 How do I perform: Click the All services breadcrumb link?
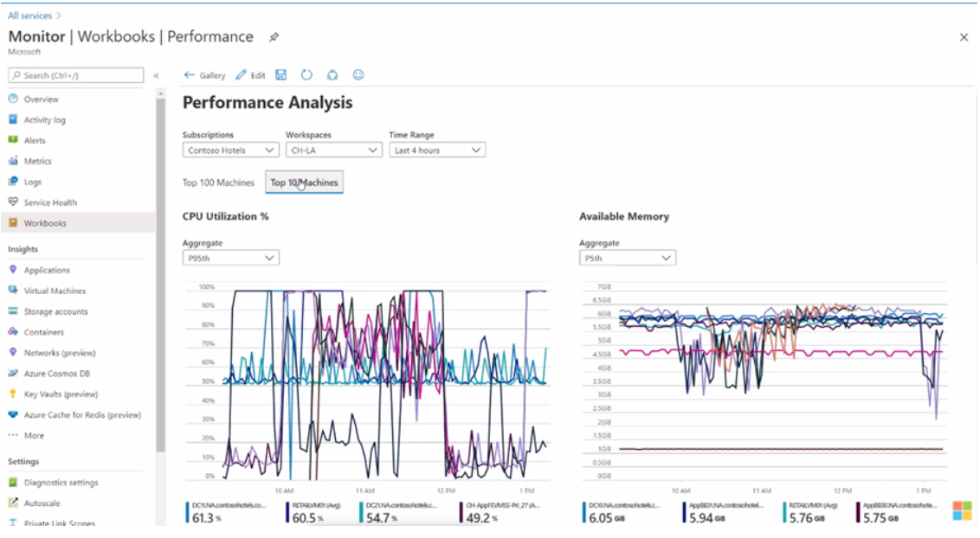29,16
